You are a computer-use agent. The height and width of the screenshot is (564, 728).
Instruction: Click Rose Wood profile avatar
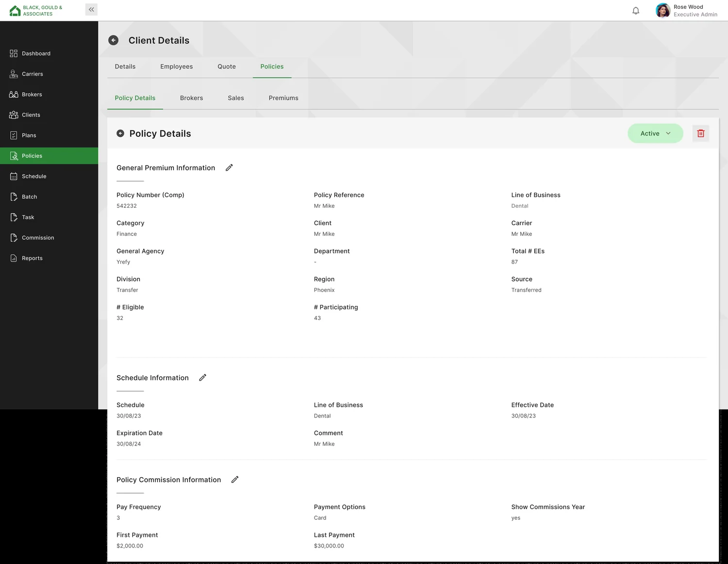point(663,10)
